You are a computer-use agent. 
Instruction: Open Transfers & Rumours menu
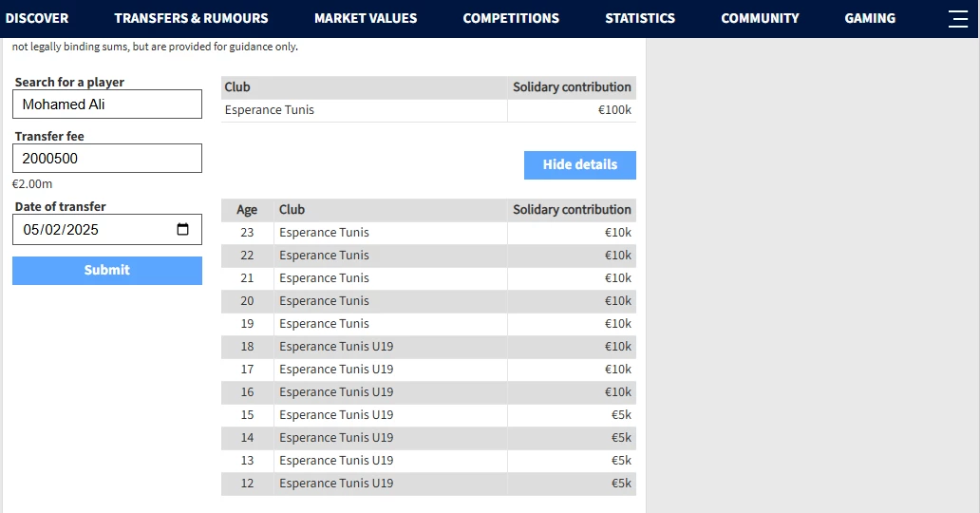[191, 18]
